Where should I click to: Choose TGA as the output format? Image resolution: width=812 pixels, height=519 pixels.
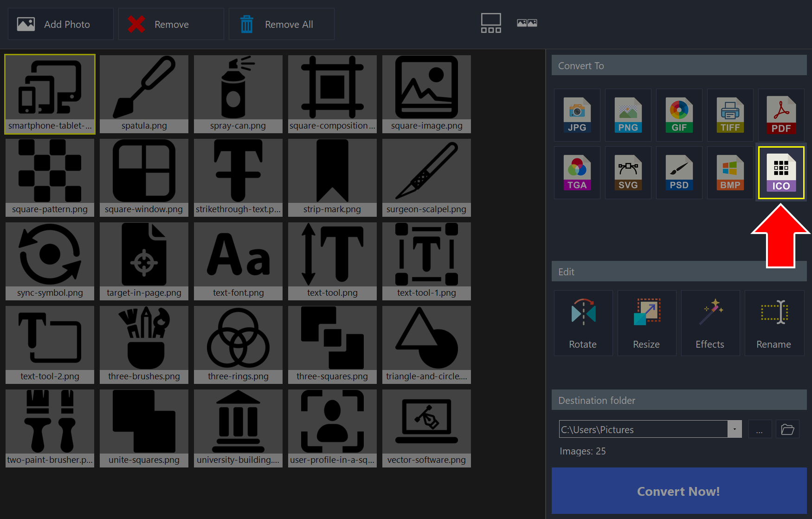[x=577, y=173]
